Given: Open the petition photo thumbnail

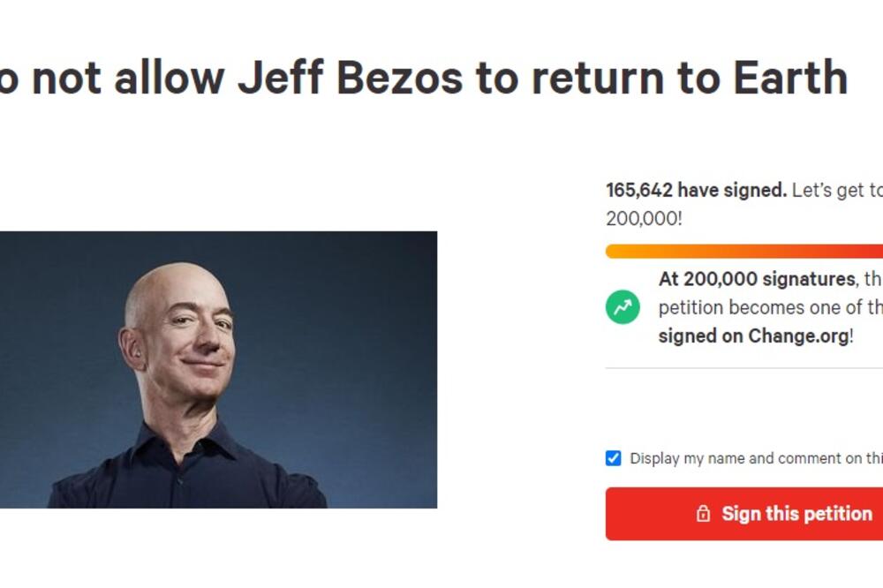Looking at the screenshot, I should 218,369.
